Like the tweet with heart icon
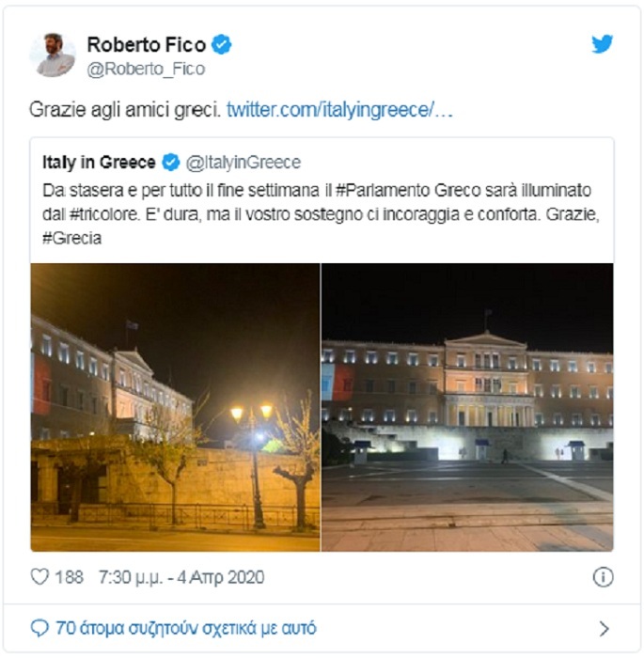644x658 pixels. coord(39,576)
